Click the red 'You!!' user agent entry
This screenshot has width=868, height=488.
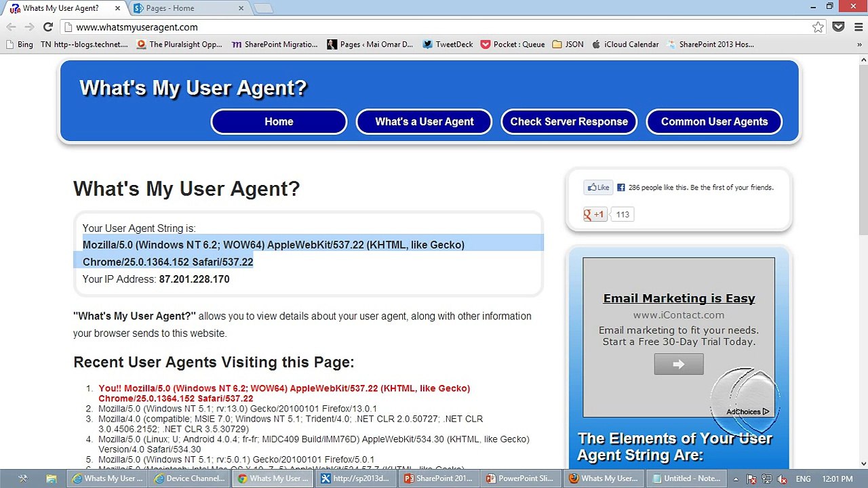[x=284, y=393]
